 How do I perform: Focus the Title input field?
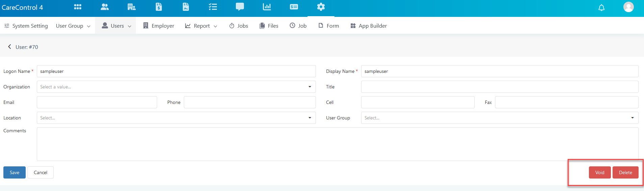click(500, 87)
